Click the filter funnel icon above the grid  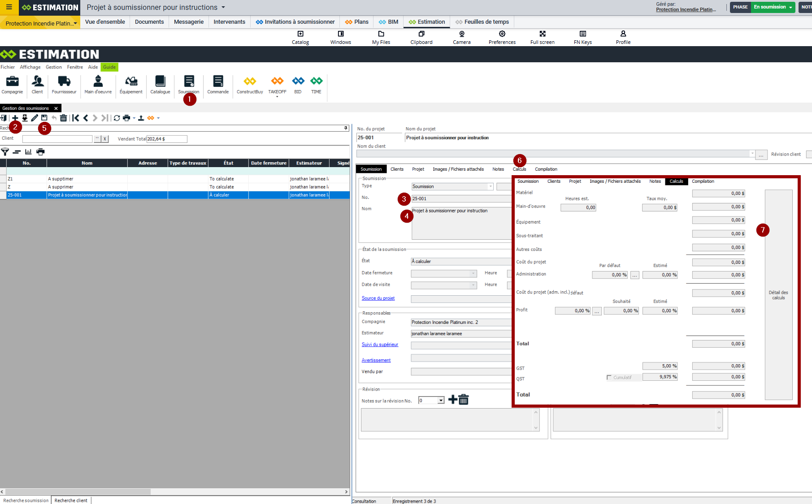click(x=5, y=152)
